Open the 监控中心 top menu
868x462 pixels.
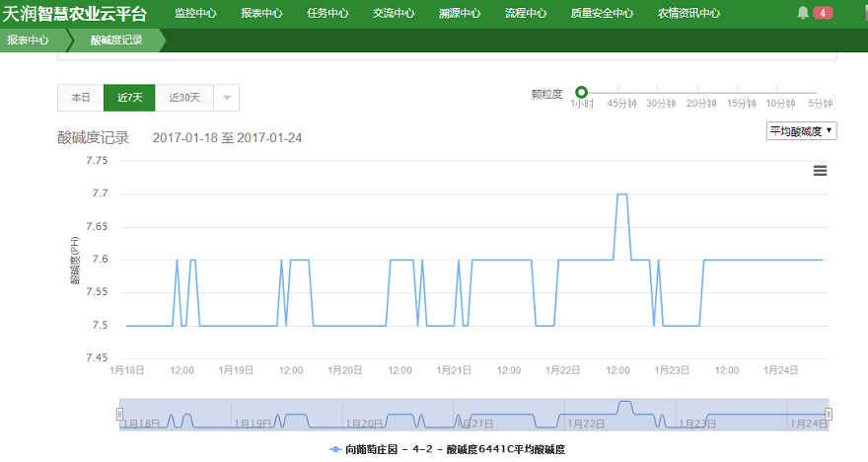tap(195, 14)
